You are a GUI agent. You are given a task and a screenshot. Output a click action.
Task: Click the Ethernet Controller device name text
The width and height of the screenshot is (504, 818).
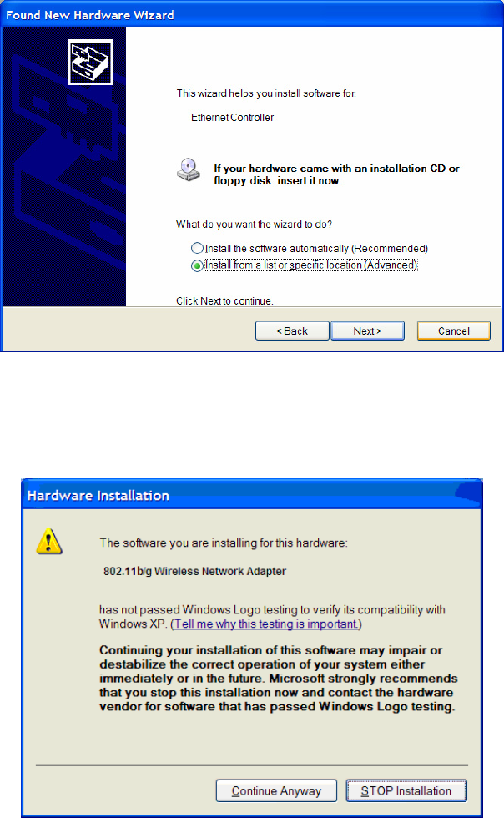click(232, 118)
